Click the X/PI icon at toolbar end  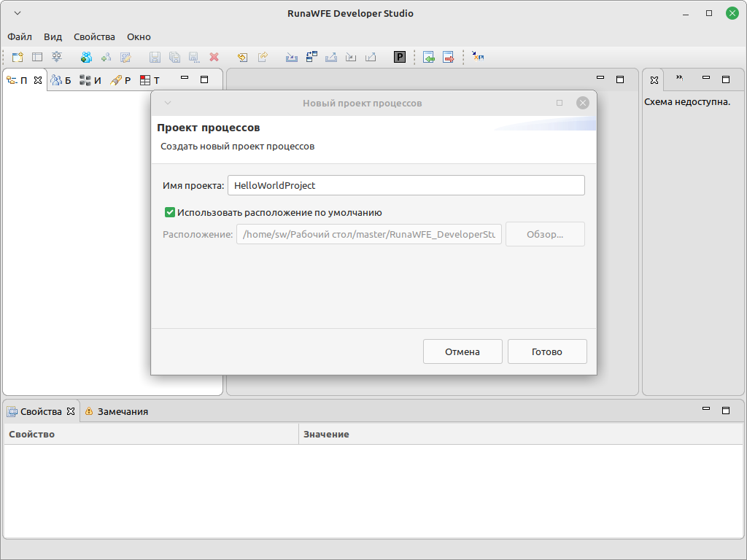click(478, 57)
